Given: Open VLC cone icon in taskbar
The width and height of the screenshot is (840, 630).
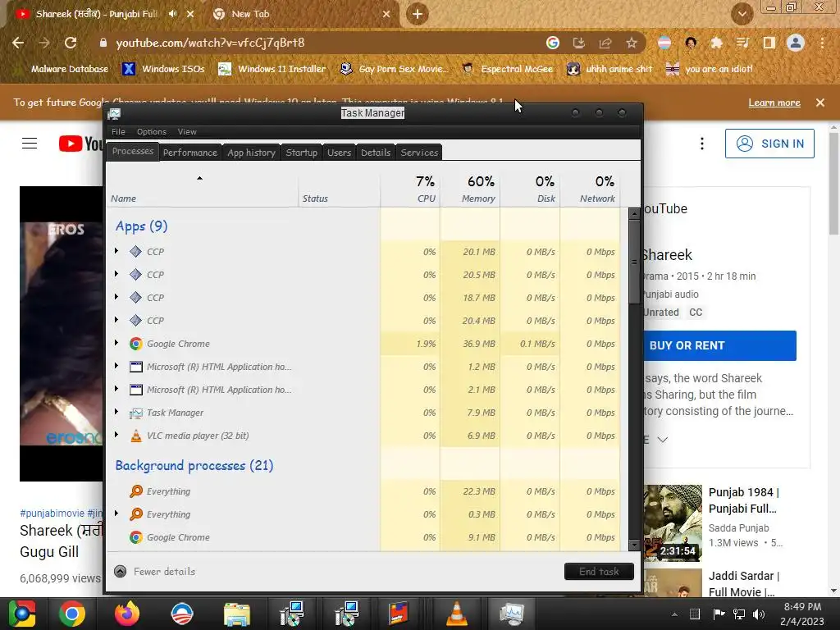Looking at the screenshot, I should 456,614.
